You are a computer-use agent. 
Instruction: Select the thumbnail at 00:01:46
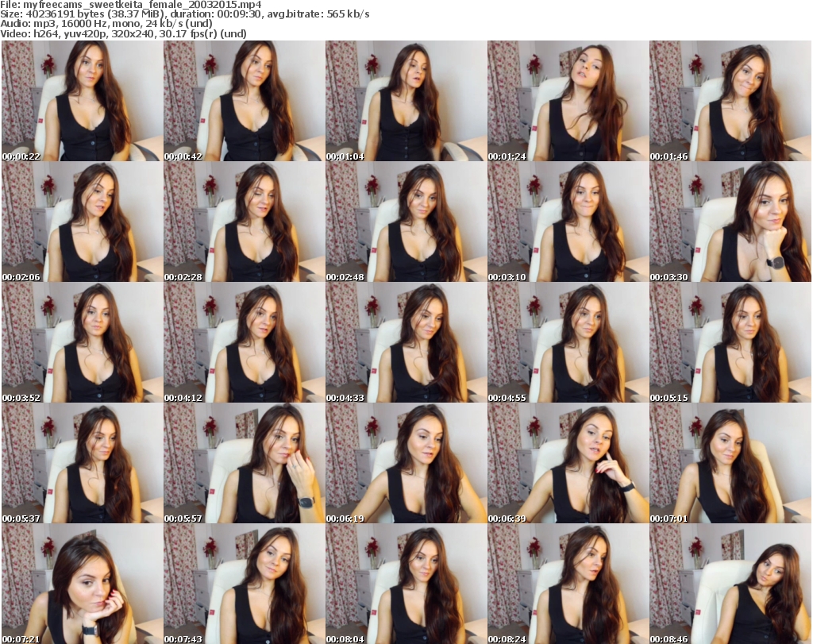[x=730, y=101]
